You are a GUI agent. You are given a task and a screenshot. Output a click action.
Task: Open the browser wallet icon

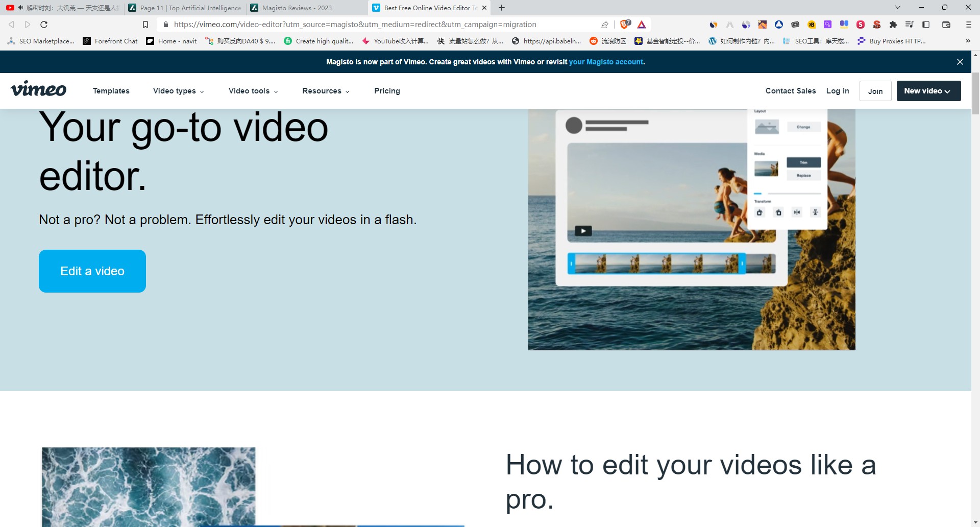pyautogui.click(x=946, y=25)
